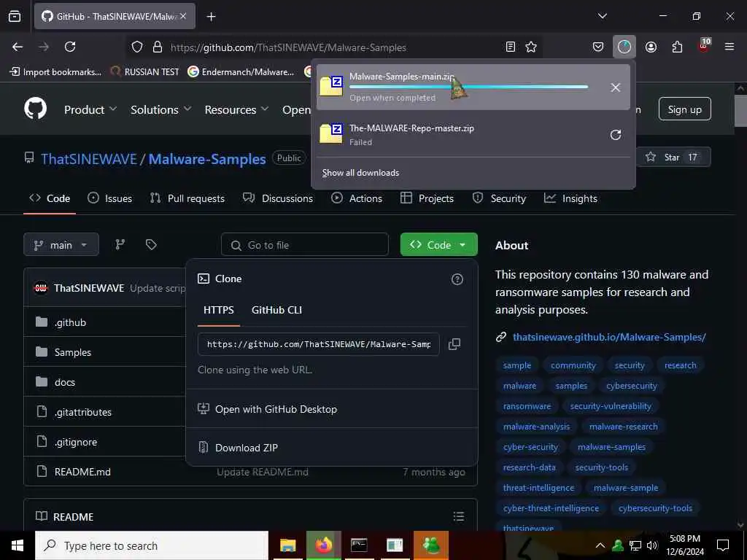This screenshot has width=747, height=560.
Task: Open the Samples folder
Action: 72,352
